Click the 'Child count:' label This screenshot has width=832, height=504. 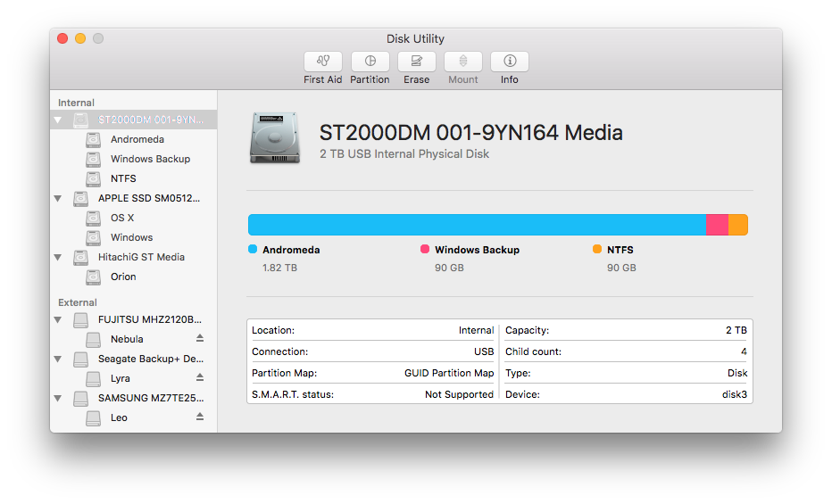533,351
